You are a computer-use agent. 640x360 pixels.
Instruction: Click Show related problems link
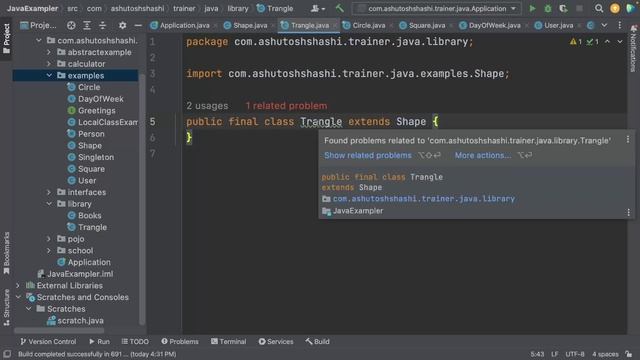(x=368, y=155)
